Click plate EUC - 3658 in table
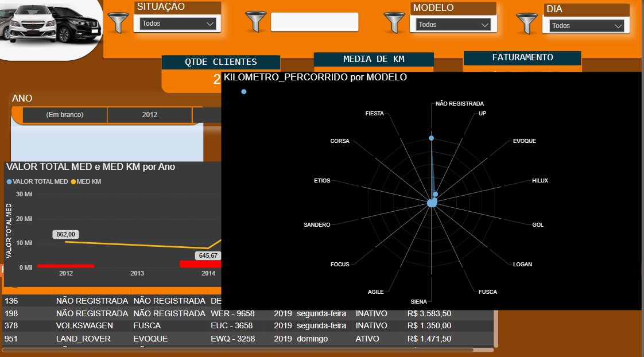Screen dimensions: 644x357 pos(232,325)
